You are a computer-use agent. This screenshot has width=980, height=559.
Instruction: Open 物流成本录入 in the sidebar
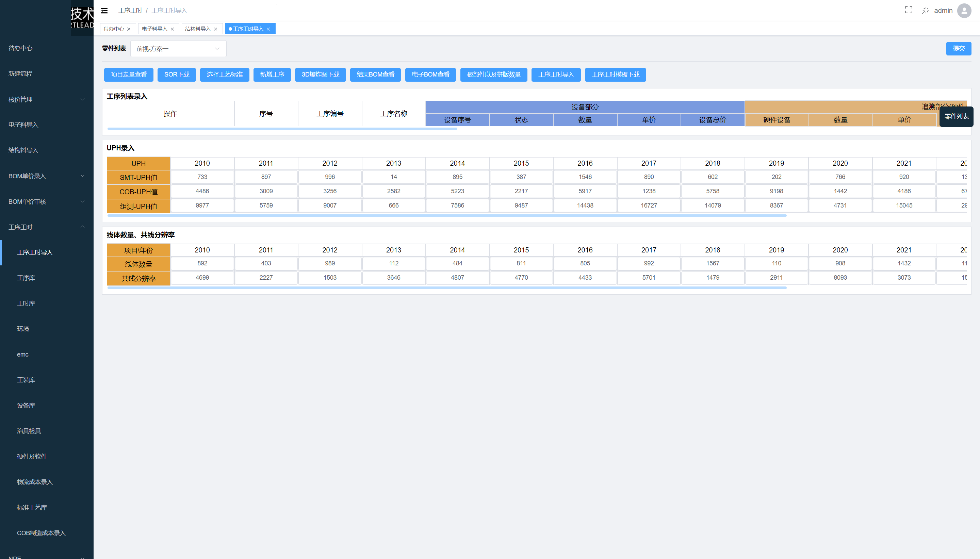coord(46,482)
